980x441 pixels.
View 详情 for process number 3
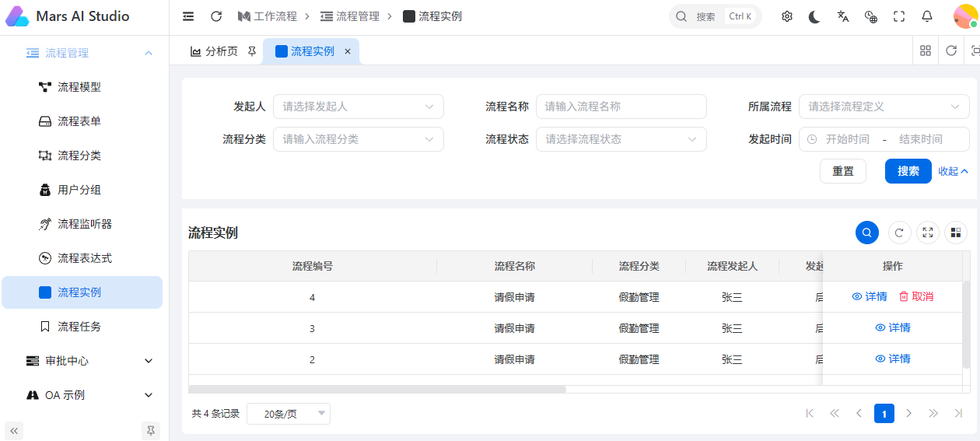893,327
